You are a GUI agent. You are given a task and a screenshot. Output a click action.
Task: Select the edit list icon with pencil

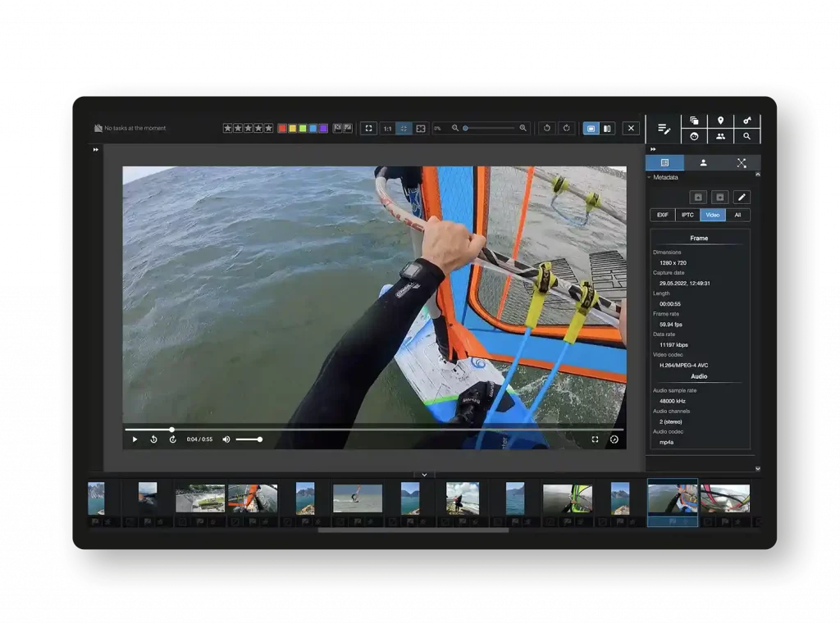coord(666,130)
